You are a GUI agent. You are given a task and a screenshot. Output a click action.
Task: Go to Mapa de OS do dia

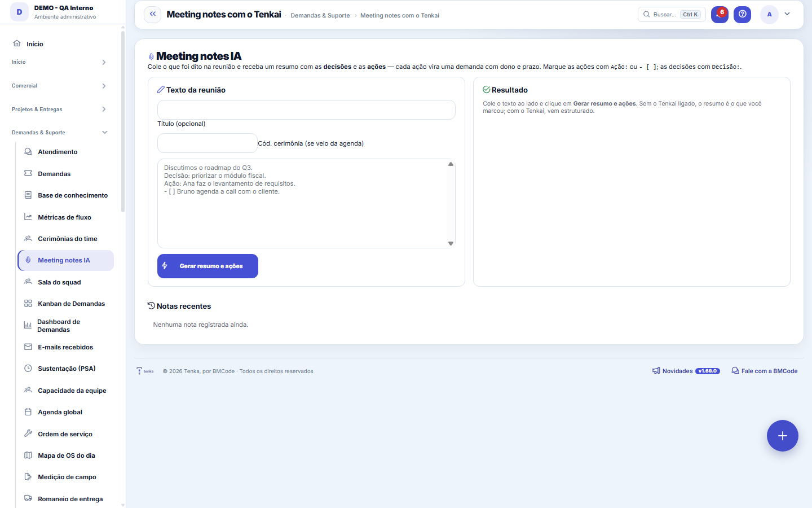[x=66, y=456]
